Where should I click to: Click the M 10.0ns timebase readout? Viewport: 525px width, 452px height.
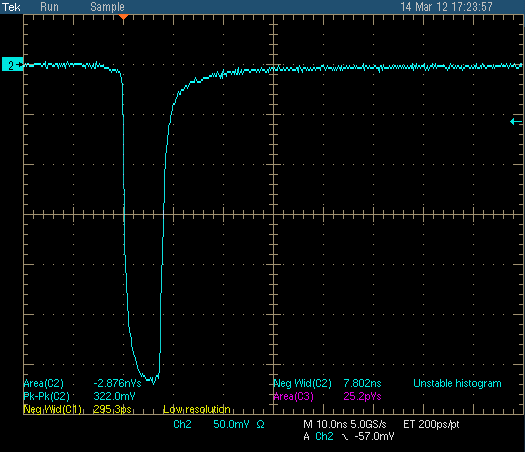325,425
